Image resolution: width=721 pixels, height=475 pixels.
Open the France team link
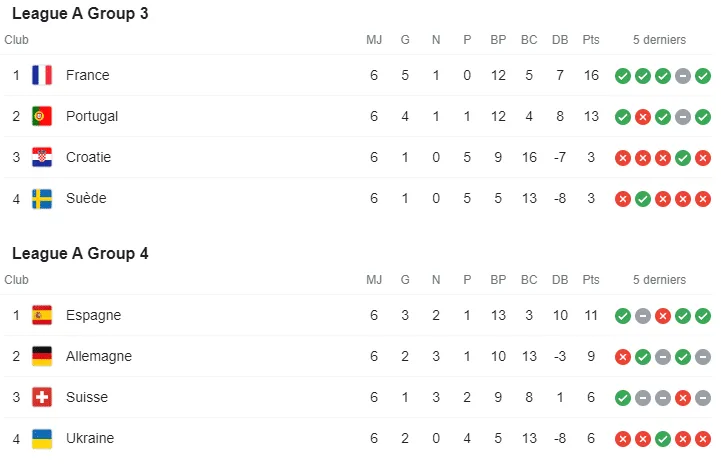88,75
